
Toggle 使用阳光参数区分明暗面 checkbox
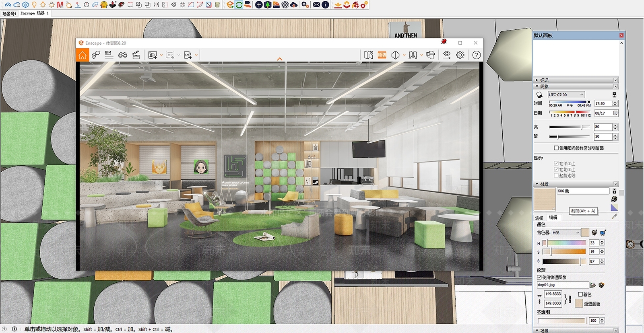click(556, 148)
